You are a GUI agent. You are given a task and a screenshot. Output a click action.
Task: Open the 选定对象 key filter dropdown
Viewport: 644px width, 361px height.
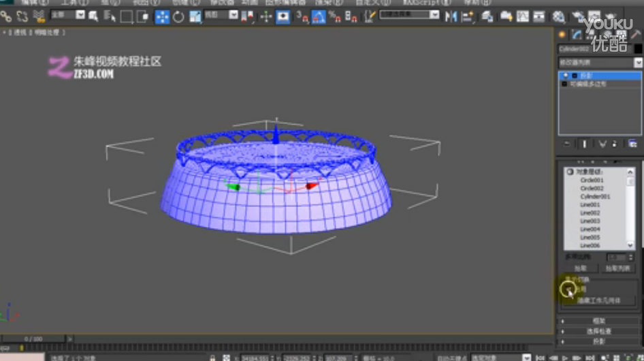pyautogui.click(x=526, y=358)
